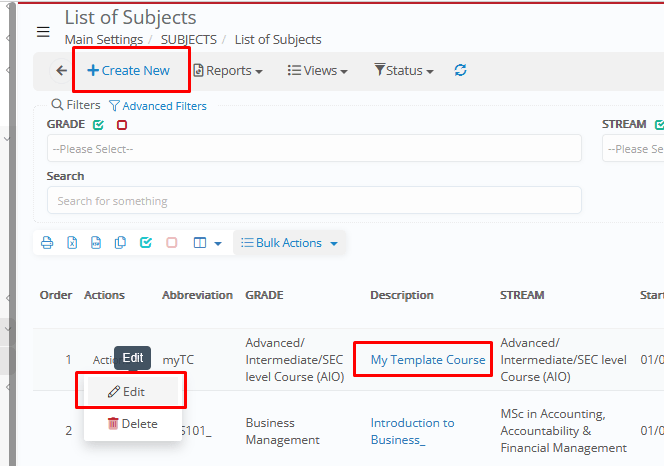Open the hamburger navigation menu
The width and height of the screenshot is (664, 466).
(x=43, y=32)
